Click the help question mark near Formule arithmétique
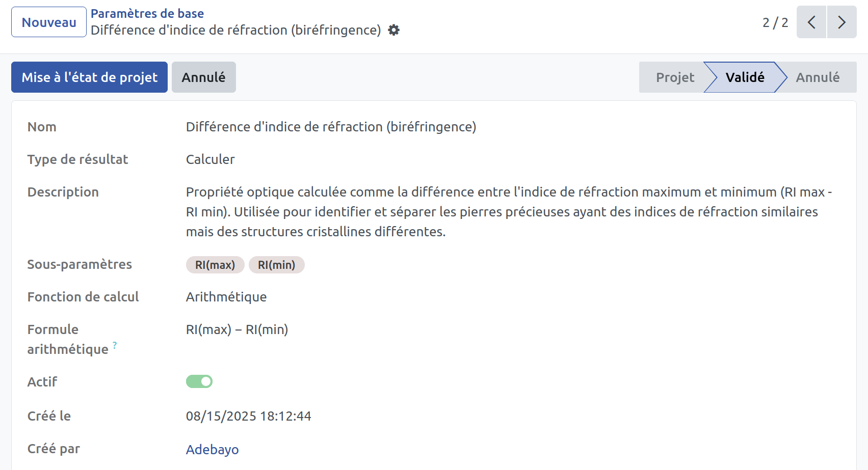Image resolution: width=868 pixels, height=470 pixels. pos(115,345)
